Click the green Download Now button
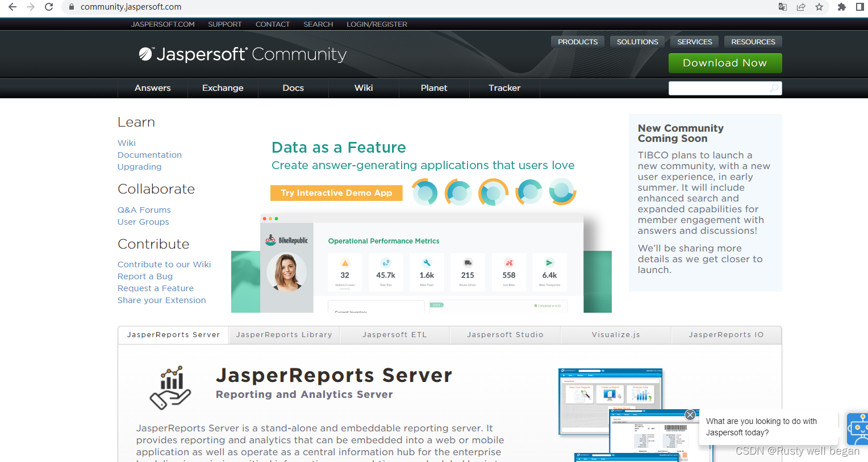This screenshot has height=462, width=868. (725, 63)
